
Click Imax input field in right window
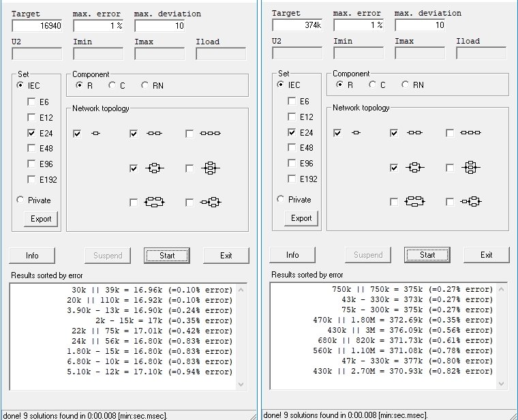(x=420, y=53)
